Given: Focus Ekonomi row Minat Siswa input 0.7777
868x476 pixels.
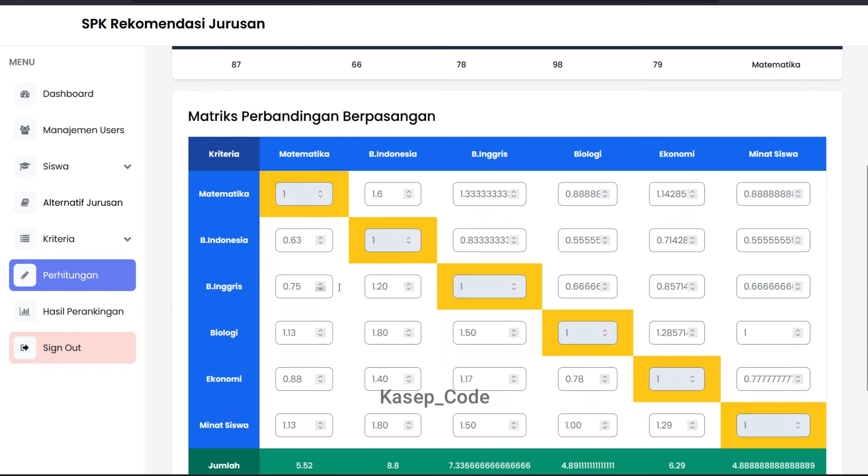Looking at the screenshot, I should click(773, 379).
